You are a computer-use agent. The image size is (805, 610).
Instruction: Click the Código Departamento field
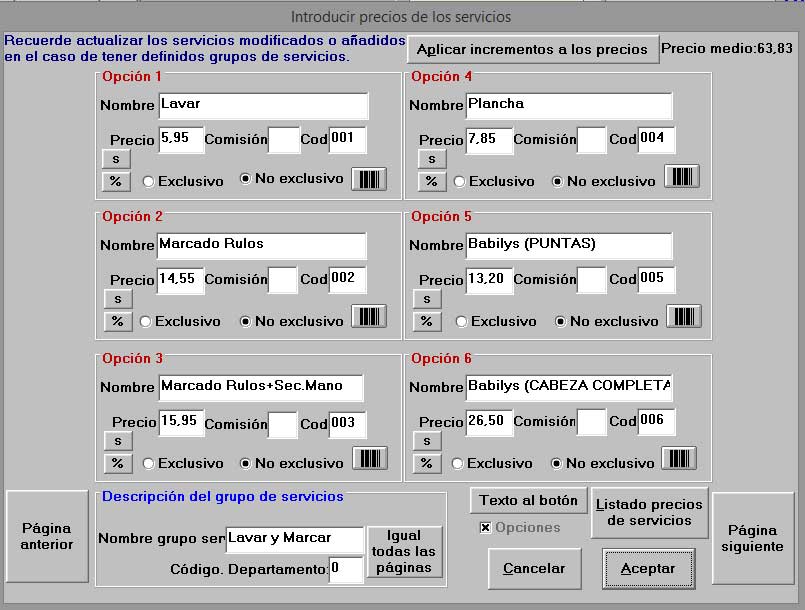pyautogui.click(x=346, y=570)
